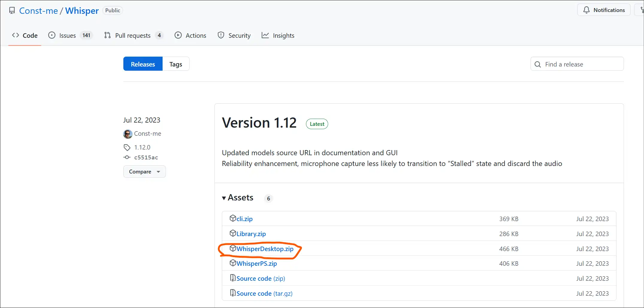Switch to the Tags view
Viewport: 644px width, 308px height.
pyautogui.click(x=176, y=64)
